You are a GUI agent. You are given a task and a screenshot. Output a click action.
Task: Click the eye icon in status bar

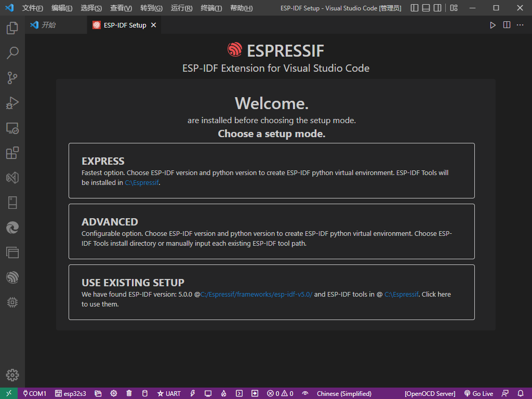tap(305, 394)
